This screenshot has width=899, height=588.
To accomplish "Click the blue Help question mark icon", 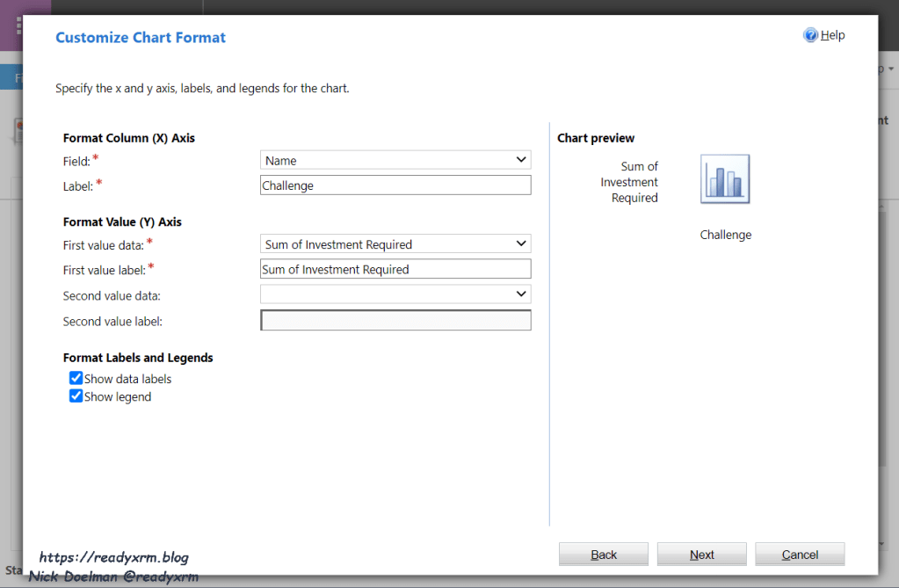I will coord(810,35).
